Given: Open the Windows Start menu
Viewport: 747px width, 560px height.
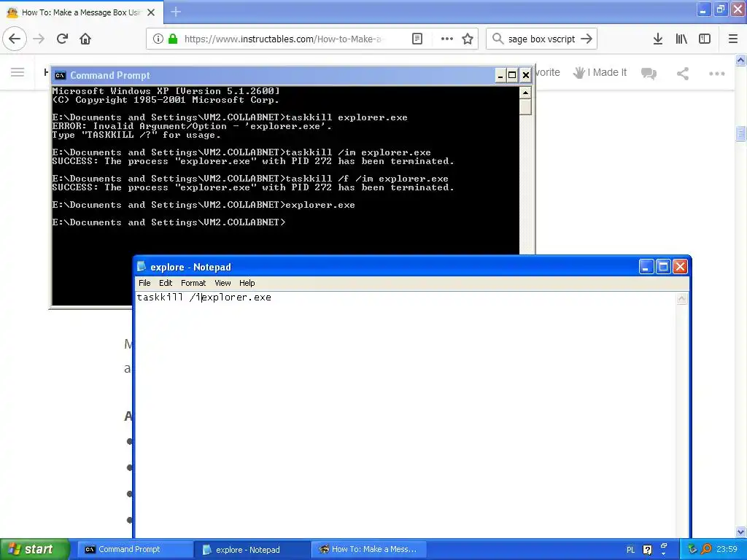Looking at the screenshot, I should click(35, 549).
